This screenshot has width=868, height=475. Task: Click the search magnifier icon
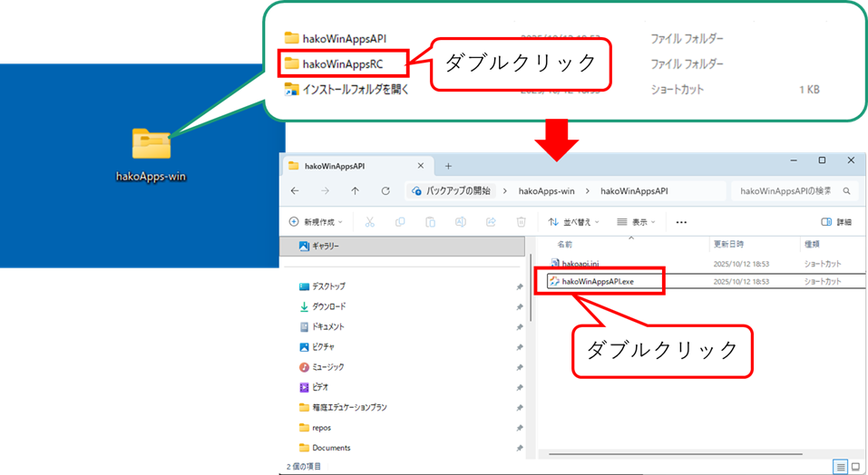click(x=846, y=190)
